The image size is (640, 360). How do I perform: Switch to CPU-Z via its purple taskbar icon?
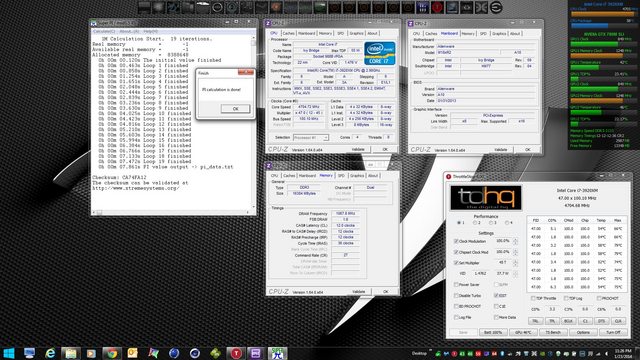click(256, 353)
